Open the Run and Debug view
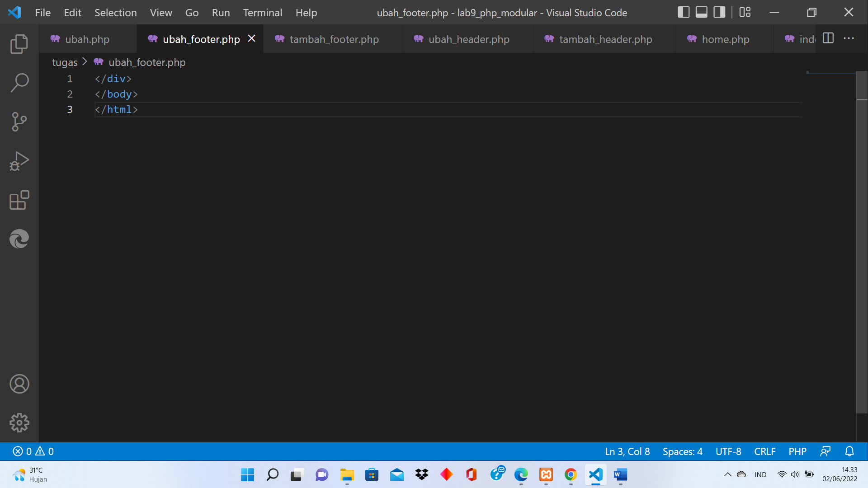This screenshot has width=868, height=488. tap(19, 161)
